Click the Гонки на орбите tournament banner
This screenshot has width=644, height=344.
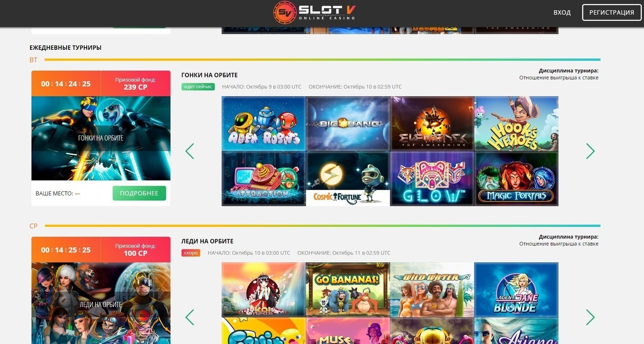pos(101,138)
